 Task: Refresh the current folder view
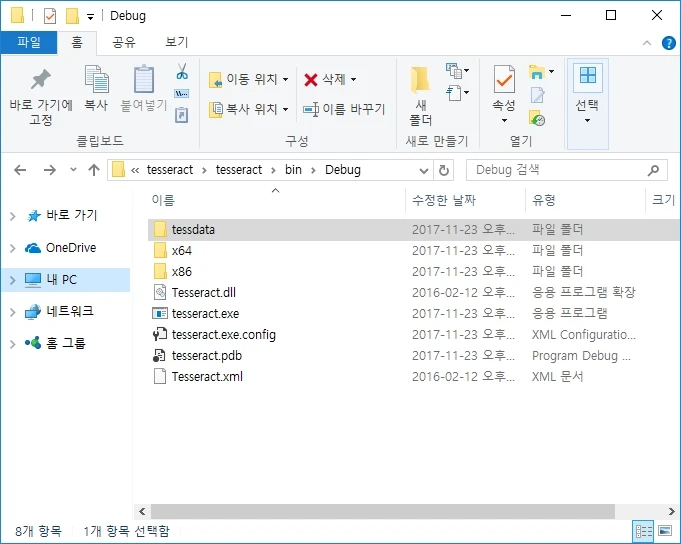tap(445, 170)
